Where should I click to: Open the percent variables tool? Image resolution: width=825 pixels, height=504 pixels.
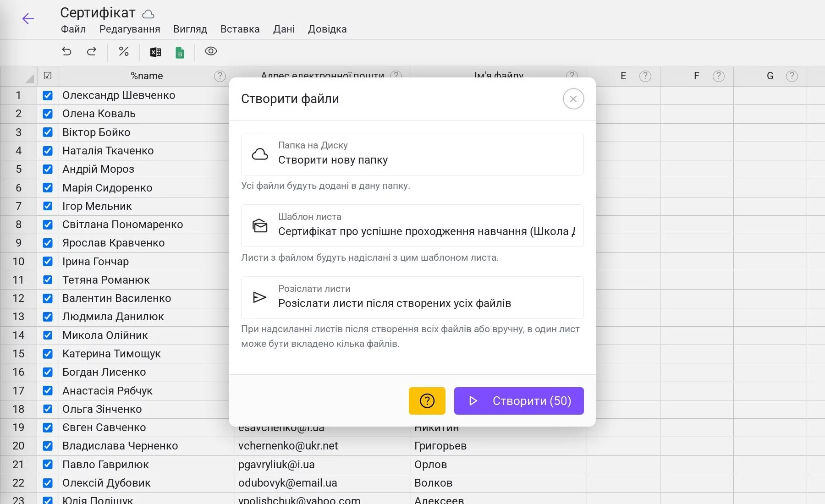click(x=124, y=51)
